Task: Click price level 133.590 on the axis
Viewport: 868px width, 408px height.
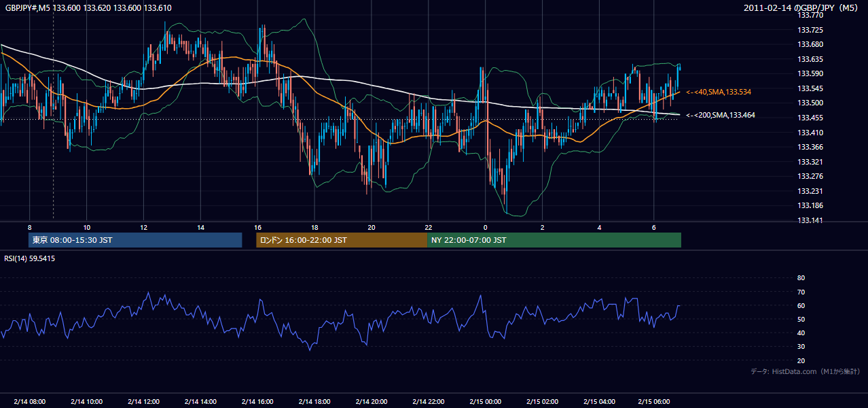Action: click(810, 73)
